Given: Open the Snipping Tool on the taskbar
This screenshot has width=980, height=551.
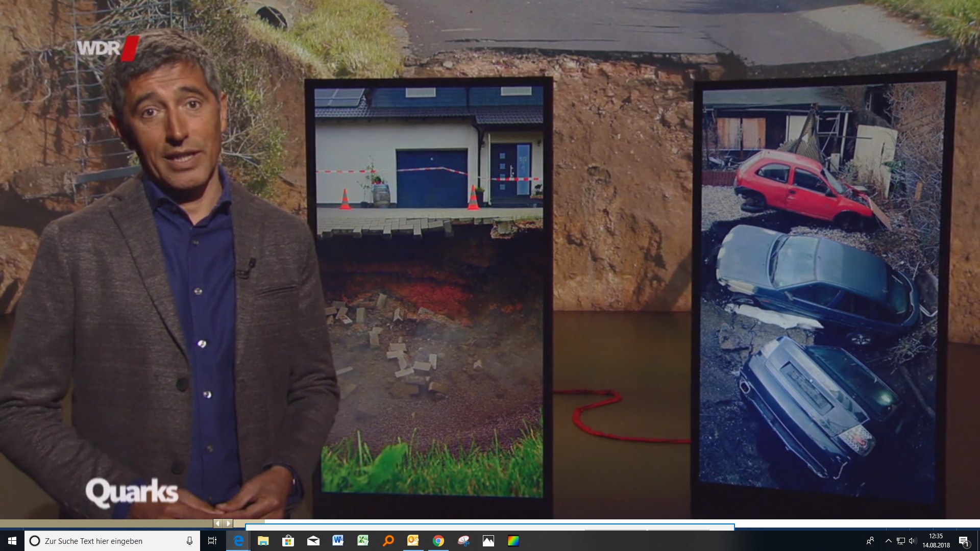Looking at the screenshot, I should 463,541.
